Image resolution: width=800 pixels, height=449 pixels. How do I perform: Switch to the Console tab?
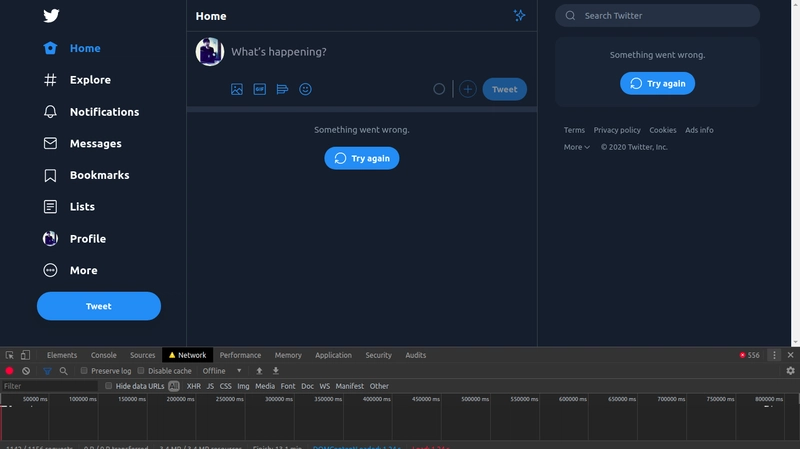[104, 355]
